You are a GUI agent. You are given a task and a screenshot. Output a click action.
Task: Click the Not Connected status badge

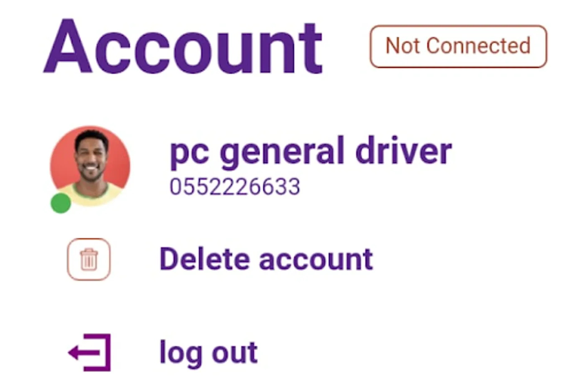click(x=458, y=46)
